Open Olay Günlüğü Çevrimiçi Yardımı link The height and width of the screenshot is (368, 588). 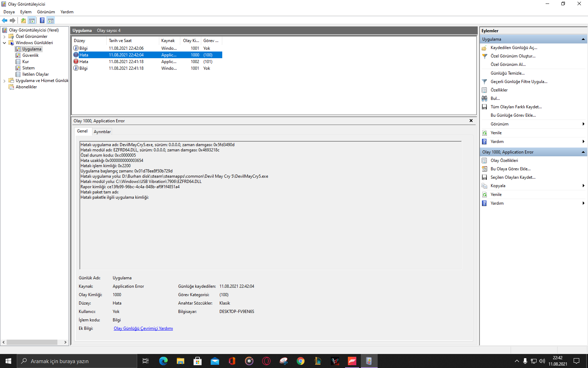(143, 328)
